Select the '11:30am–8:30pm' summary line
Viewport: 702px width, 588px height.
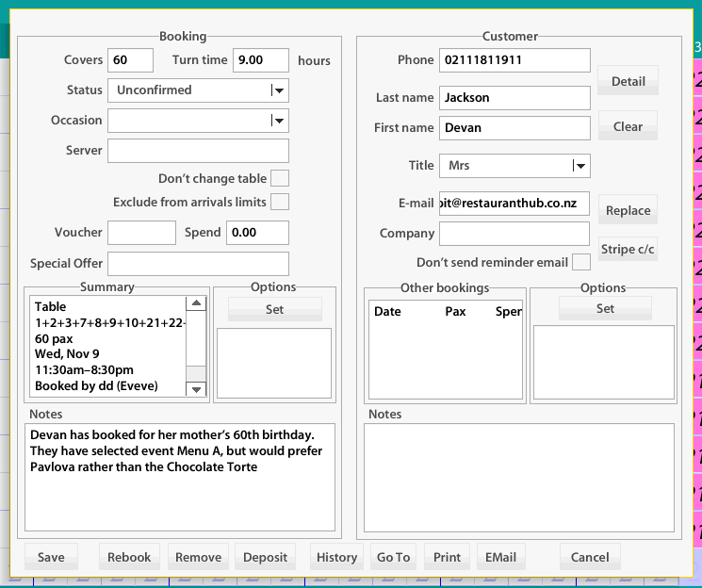tap(84, 370)
